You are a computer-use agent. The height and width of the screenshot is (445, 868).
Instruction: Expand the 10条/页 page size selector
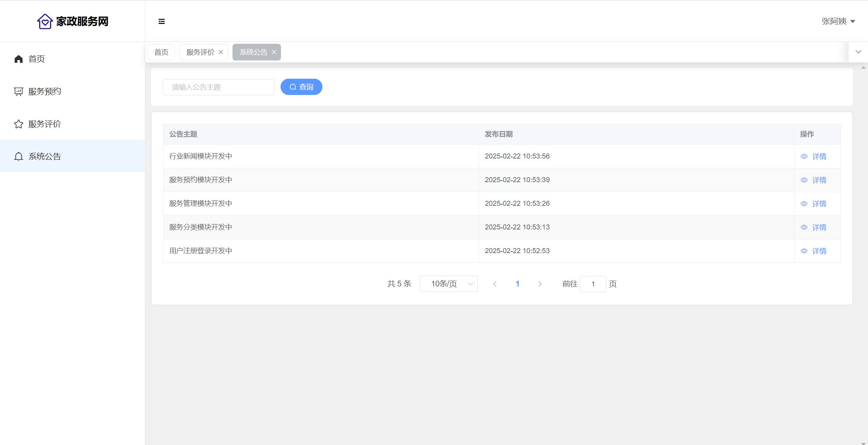click(448, 284)
